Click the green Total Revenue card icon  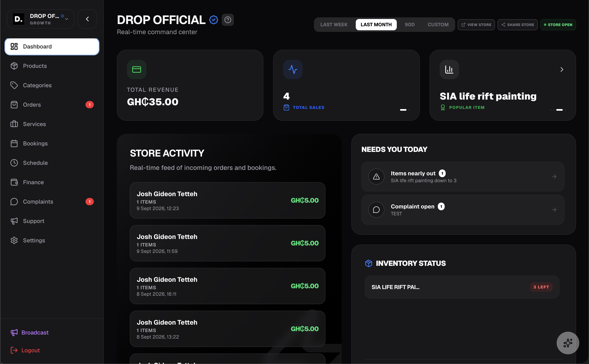137,69
